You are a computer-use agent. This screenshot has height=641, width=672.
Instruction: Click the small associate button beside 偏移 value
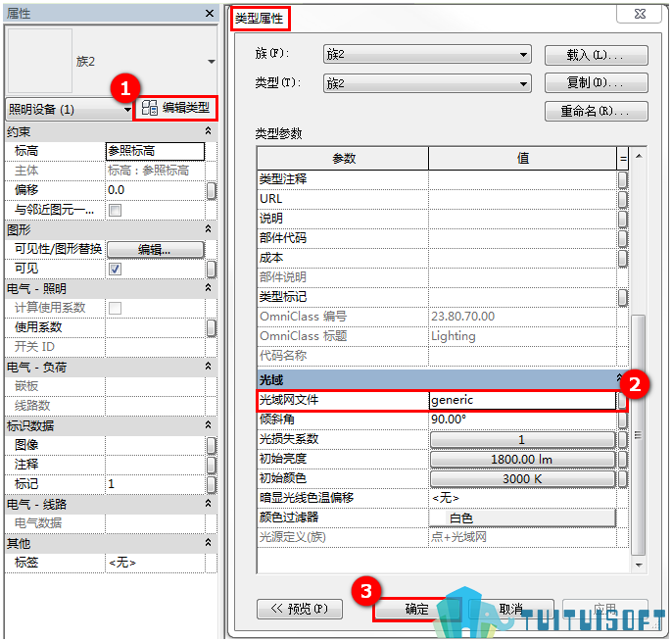point(212,191)
